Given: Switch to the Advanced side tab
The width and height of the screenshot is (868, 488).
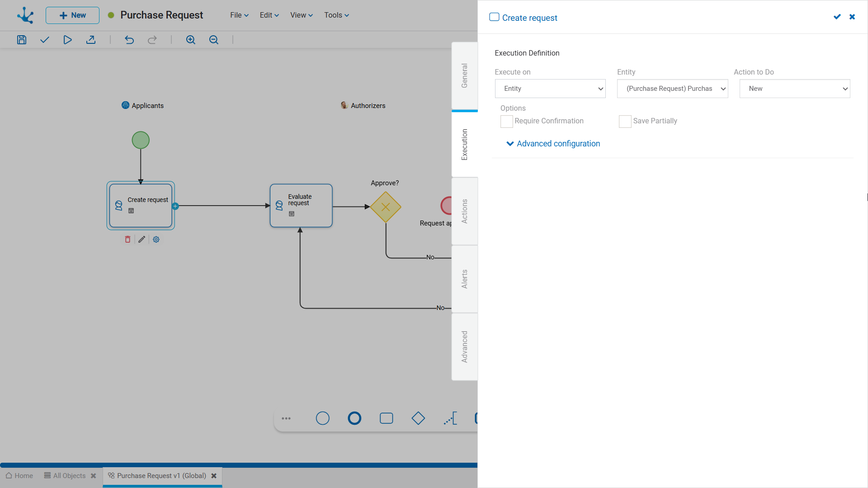Looking at the screenshot, I should click(x=465, y=347).
